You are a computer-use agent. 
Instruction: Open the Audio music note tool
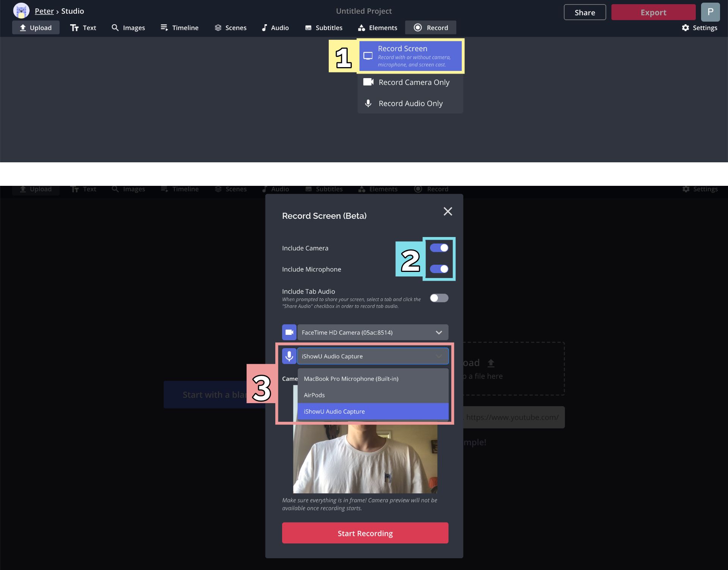[x=275, y=28]
